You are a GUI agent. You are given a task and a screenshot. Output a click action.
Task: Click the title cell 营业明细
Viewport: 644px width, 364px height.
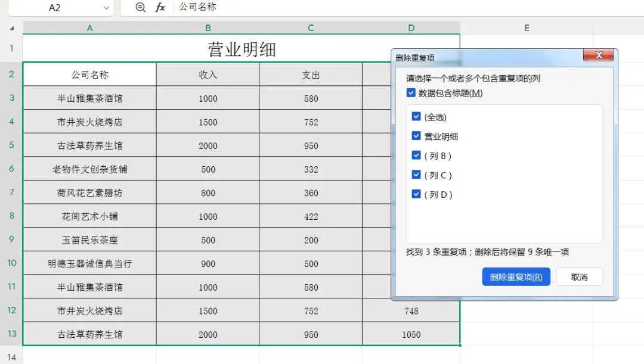click(241, 49)
